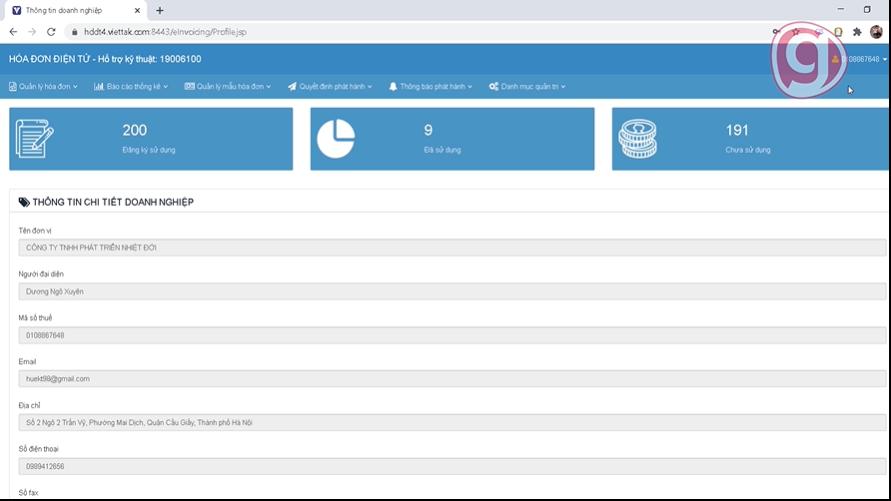Click the notepad icon on the 200 card
Screen dimensions: 891x501
(34, 139)
